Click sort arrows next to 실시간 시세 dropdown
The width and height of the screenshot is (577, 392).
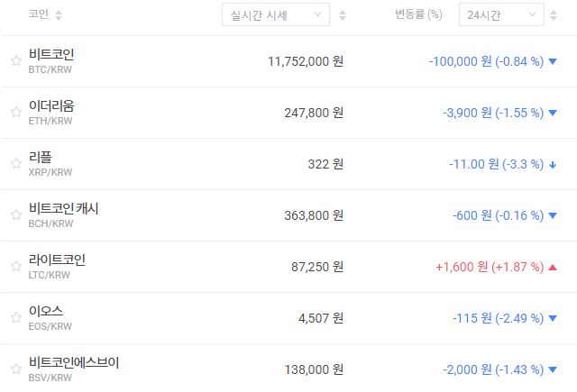(x=343, y=15)
